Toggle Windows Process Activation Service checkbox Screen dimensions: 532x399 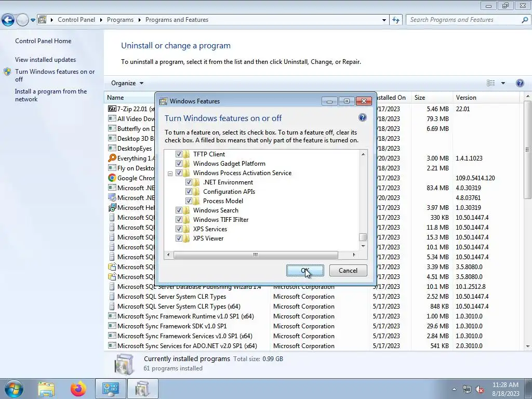tap(179, 172)
